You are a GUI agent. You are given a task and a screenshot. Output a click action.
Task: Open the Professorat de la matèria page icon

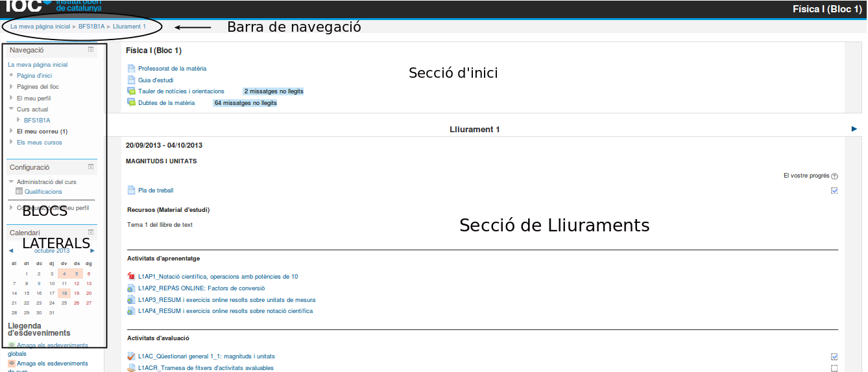click(x=131, y=69)
